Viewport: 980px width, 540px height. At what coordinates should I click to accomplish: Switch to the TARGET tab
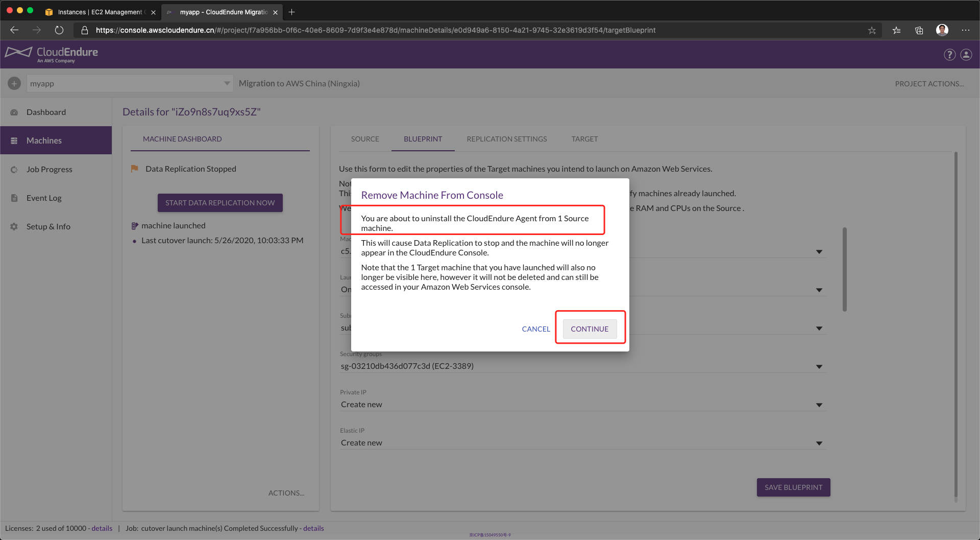(x=584, y=139)
